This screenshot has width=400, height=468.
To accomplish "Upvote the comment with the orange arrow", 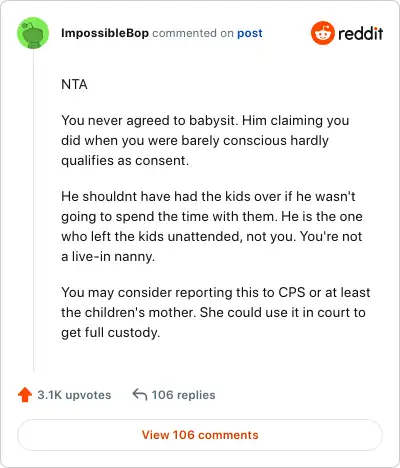I will click(25, 395).
